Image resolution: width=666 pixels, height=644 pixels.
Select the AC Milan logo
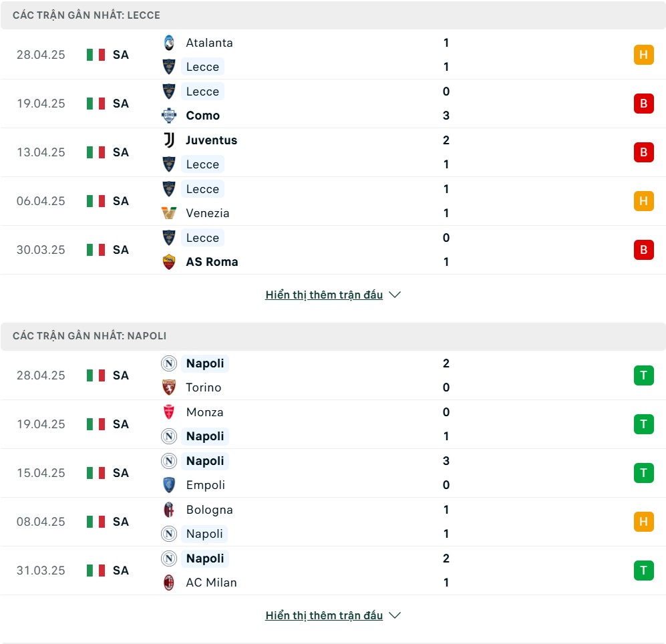pos(169,583)
